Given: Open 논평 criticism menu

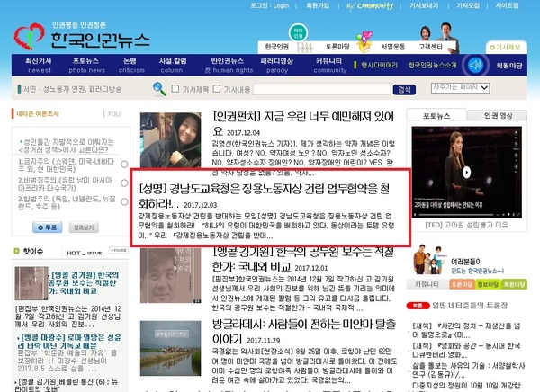Looking at the screenshot, I should tap(131, 65).
